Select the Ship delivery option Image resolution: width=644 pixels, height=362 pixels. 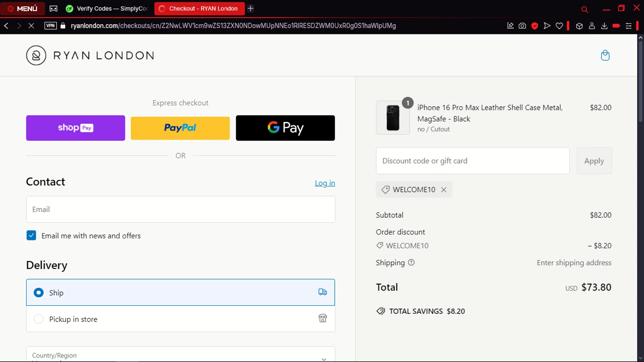click(181, 292)
